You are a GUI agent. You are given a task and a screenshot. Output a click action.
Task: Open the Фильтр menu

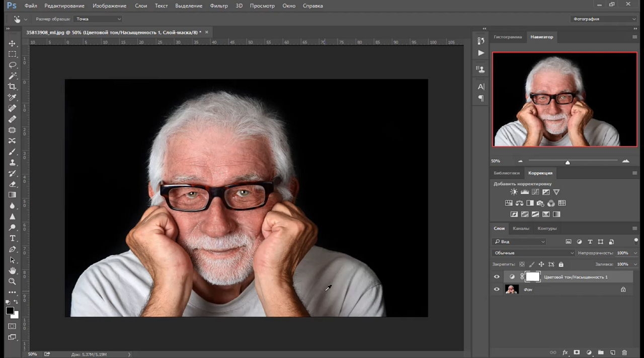[219, 6]
